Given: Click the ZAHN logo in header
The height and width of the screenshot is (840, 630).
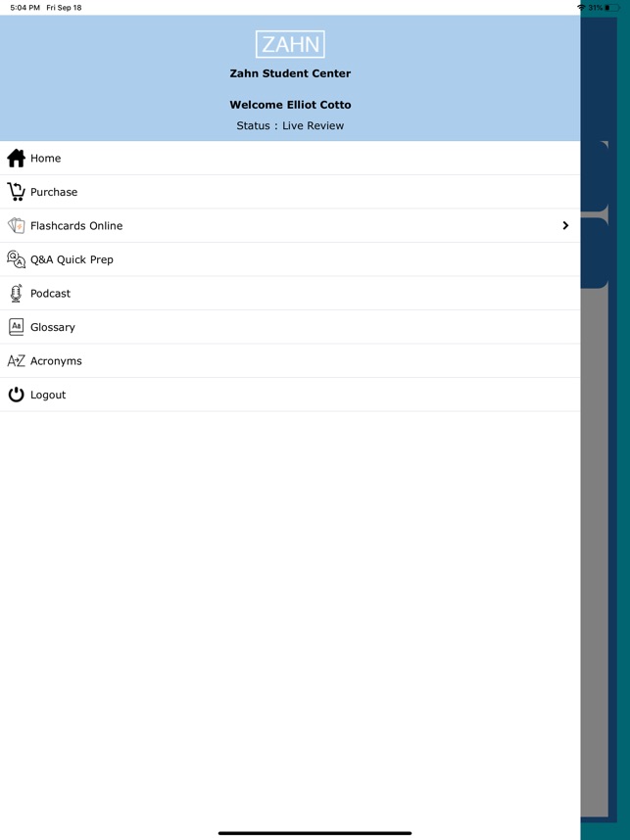Looking at the screenshot, I should click(x=290, y=44).
